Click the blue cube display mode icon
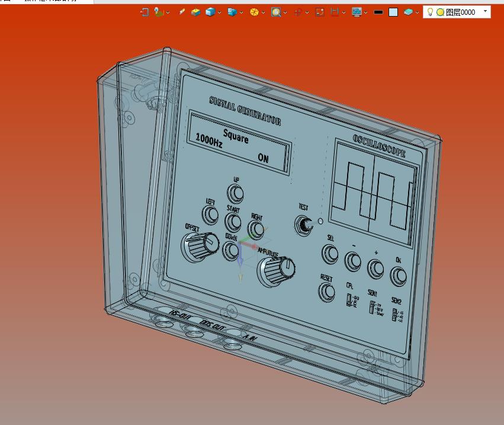The image size is (504, 425). (x=210, y=12)
